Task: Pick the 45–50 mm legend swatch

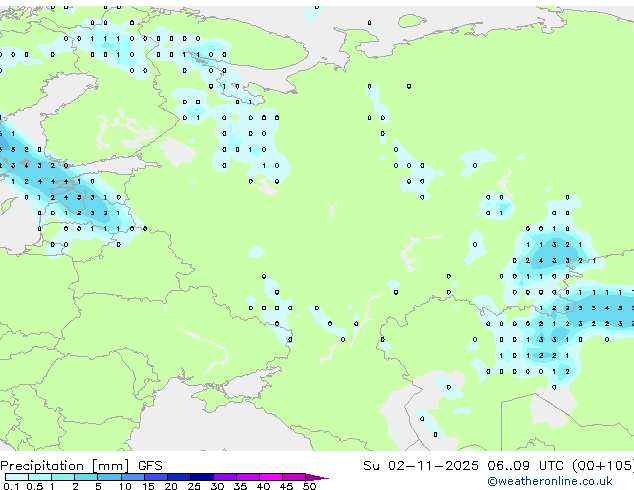Action: click(294, 477)
